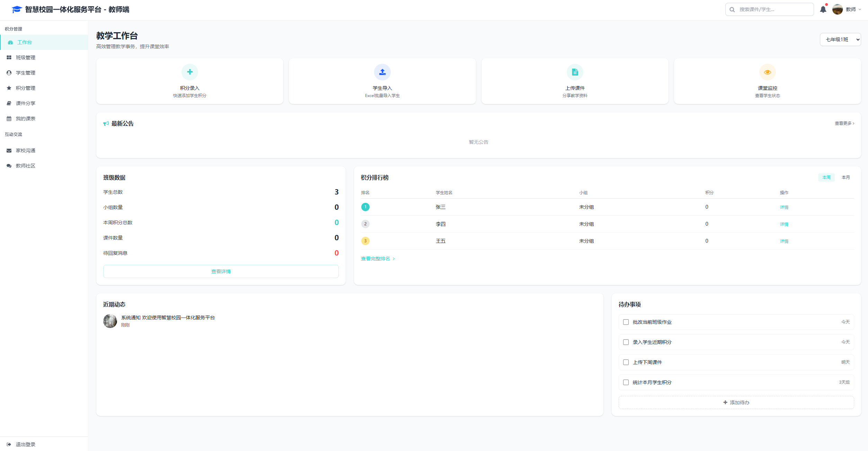This screenshot has width=868, height=451.
Task: Expand 查看更多 in announcements
Action: [x=844, y=123]
